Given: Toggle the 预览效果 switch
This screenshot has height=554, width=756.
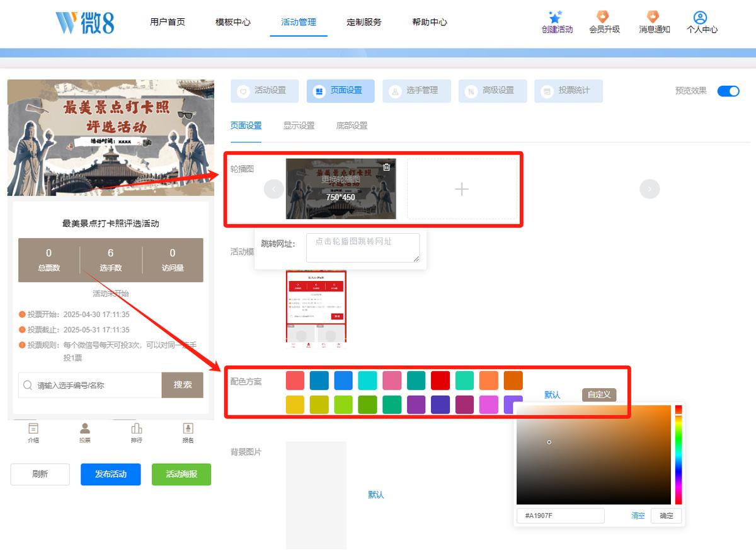Looking at the screenshot, I should point(728,91).
